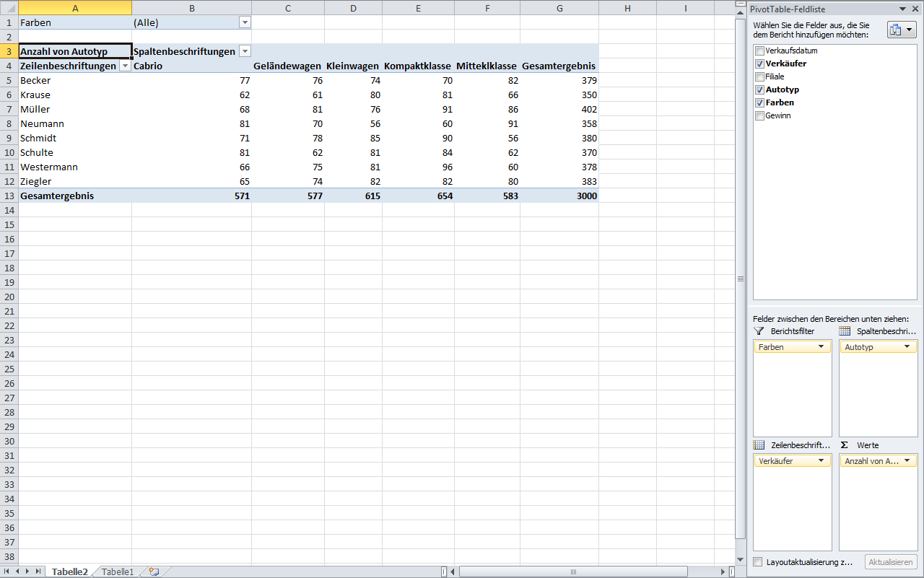
Task: Select the Gesamtergebnis column header cell
Action: click(x=559, y=66)
